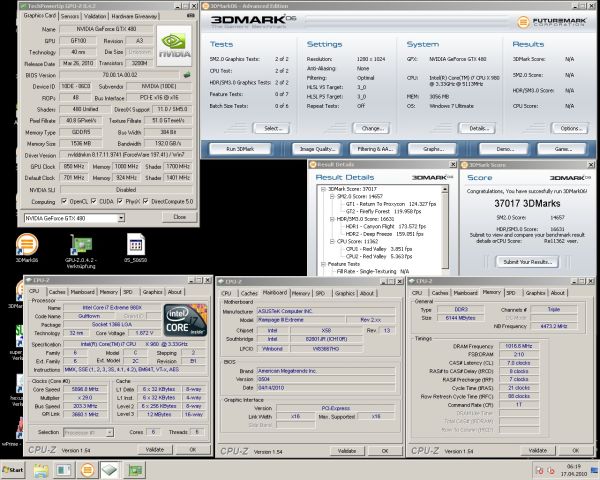
Task: Open the 05_50650 file icon on desktop
Action: 135,244
